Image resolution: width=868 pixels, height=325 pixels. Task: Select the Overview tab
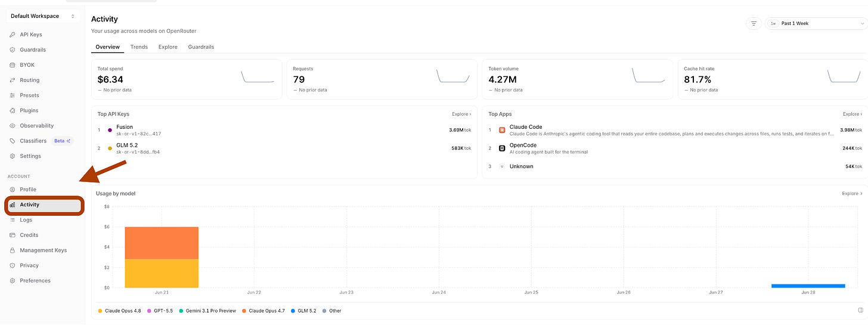(x=107, y=47)
